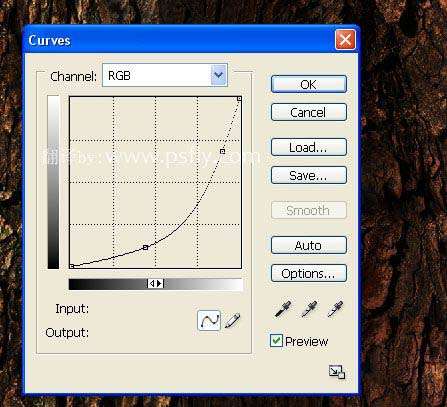
Task: Open the Load... curve dialog
Action: (x=309, y=147)
